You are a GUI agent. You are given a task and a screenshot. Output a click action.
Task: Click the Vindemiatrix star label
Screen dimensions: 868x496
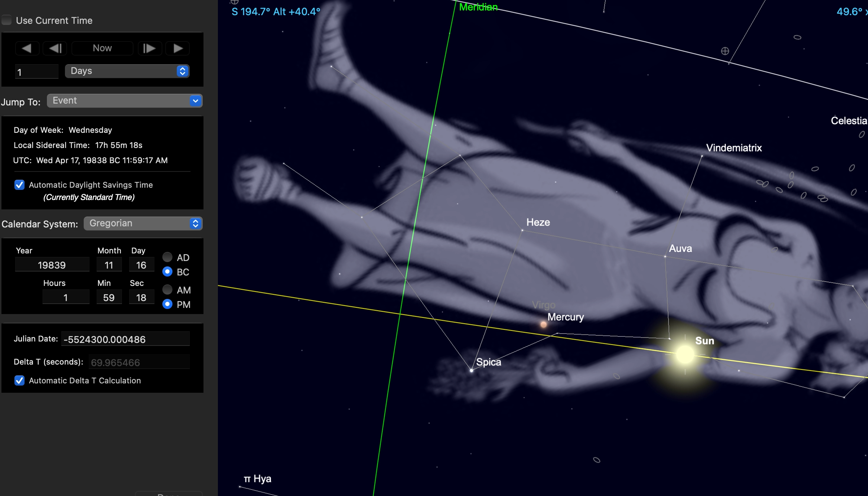(x=734, y=148)
